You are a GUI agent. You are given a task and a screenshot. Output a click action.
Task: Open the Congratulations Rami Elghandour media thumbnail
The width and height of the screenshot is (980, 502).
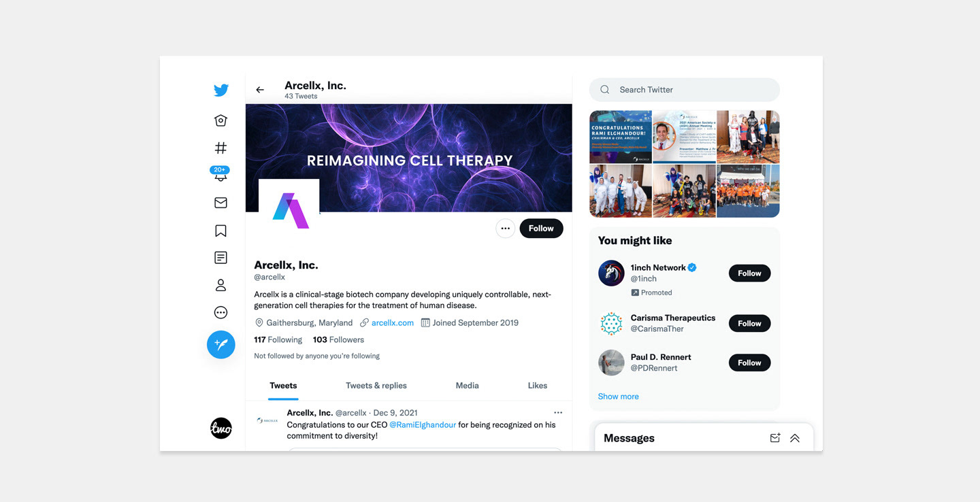[x=621, y=137]
